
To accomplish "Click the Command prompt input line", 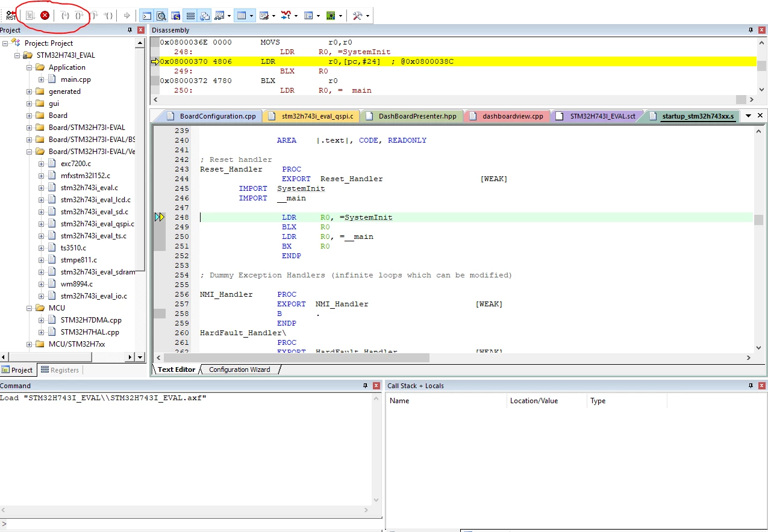I will tap(190, 525).
